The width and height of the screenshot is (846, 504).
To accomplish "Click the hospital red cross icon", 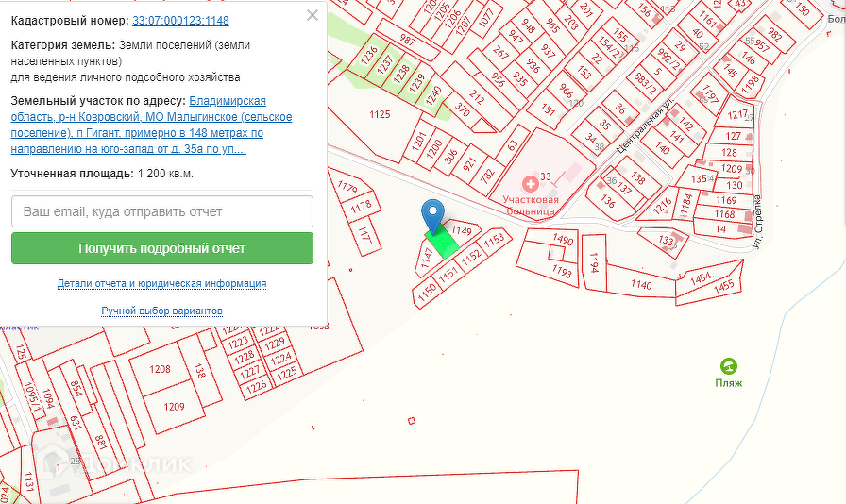I will click(530, 184).
